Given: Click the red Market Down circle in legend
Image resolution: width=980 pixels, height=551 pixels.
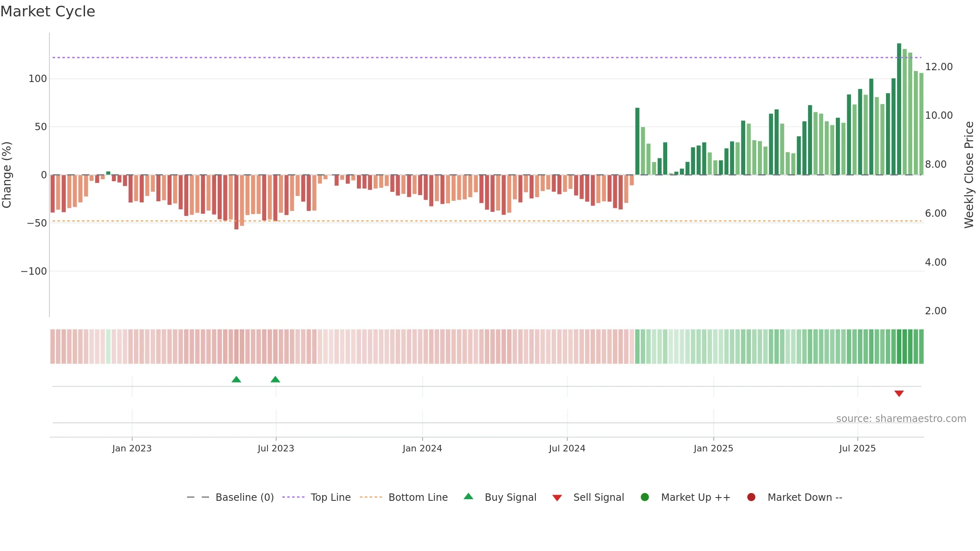Looking at the screenshot, I should [751, 497].
